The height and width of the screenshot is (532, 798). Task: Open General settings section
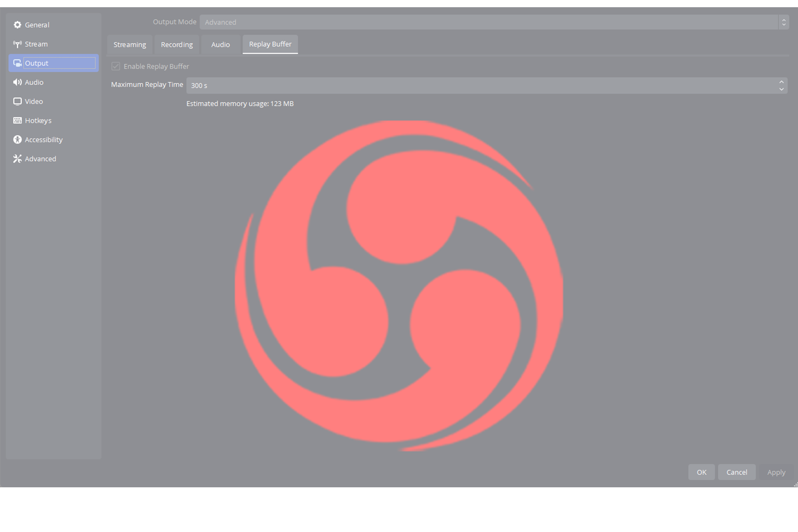53,25
